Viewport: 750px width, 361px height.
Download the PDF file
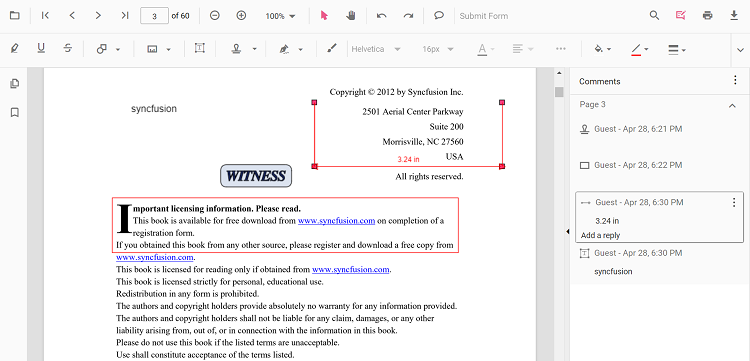734,16
